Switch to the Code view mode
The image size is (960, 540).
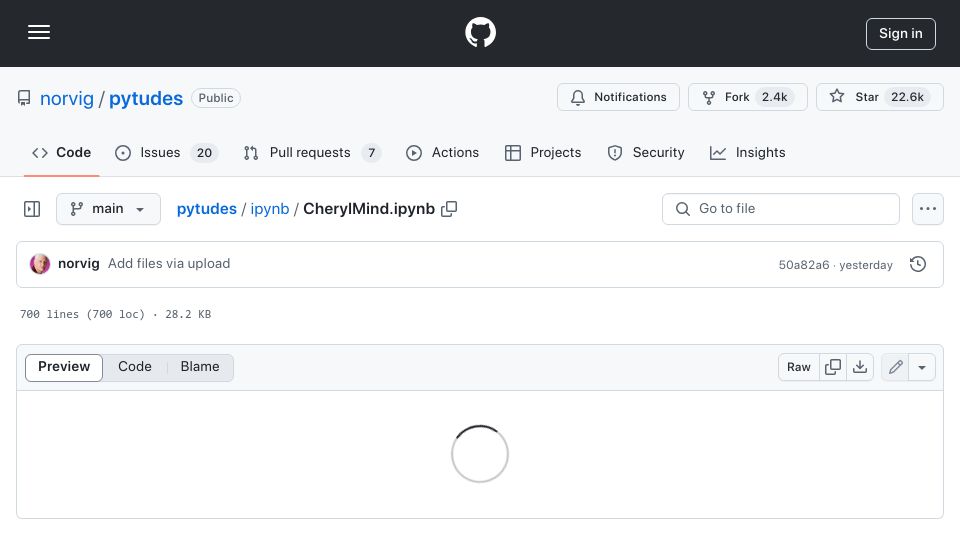(135, 367)
